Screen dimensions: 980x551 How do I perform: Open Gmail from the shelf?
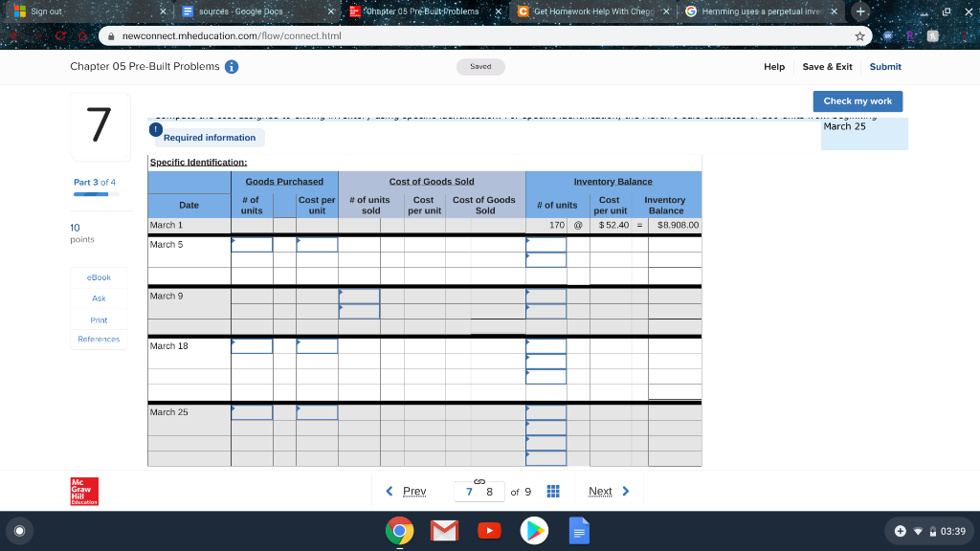[444, 531]
